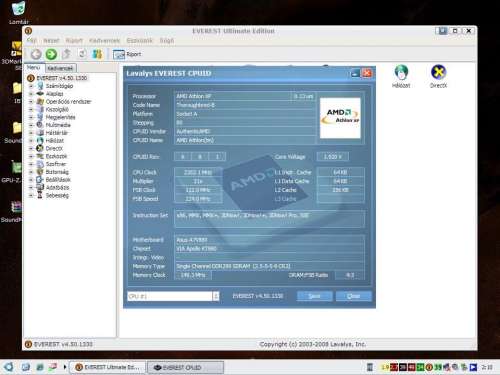Switch to EVEREST CPUID taskbar button
The image size is (500, 375).
185,367
